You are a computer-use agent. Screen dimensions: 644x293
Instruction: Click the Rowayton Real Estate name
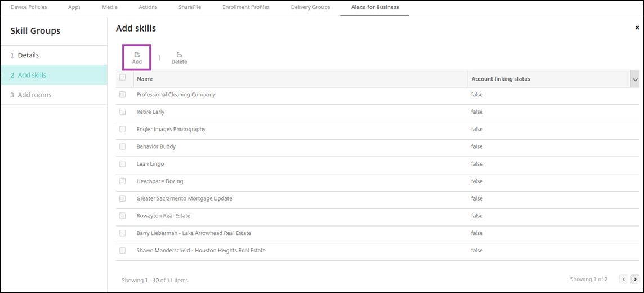coord(163,216)
